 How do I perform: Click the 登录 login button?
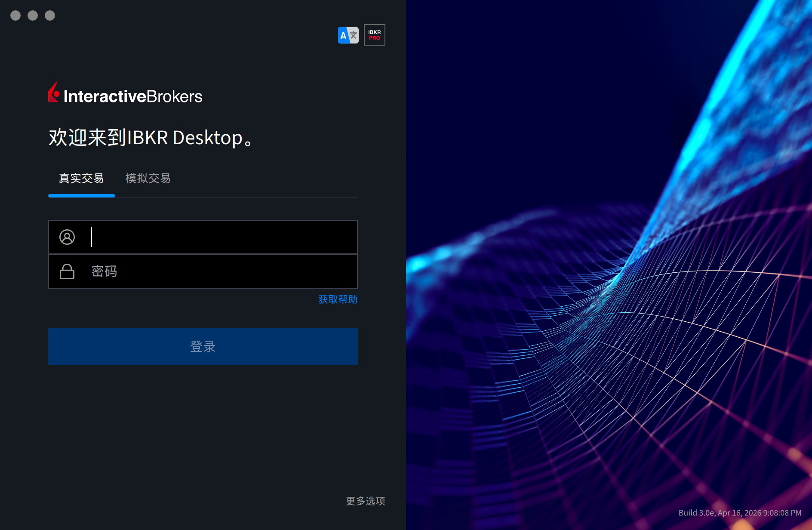tap(203, 347)
